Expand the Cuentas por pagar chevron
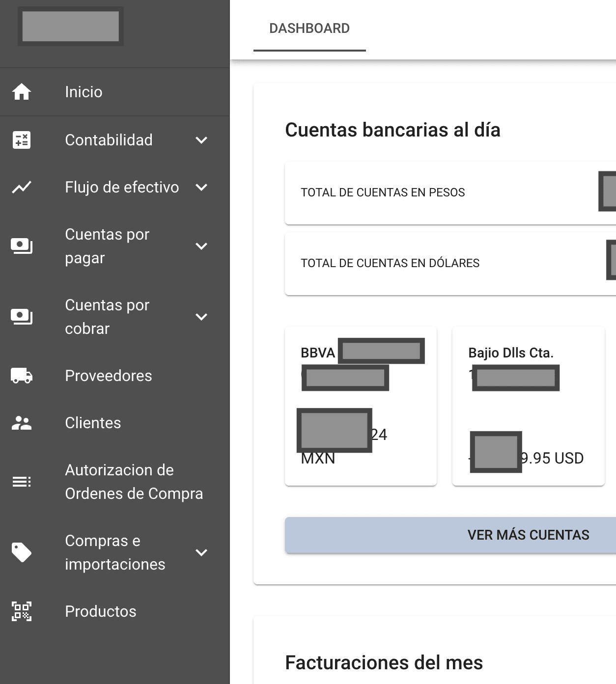 coord(201,246)
